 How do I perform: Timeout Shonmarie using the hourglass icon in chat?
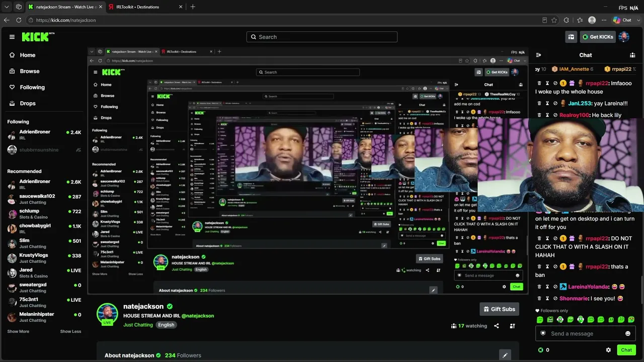click(x=547, y=299)
